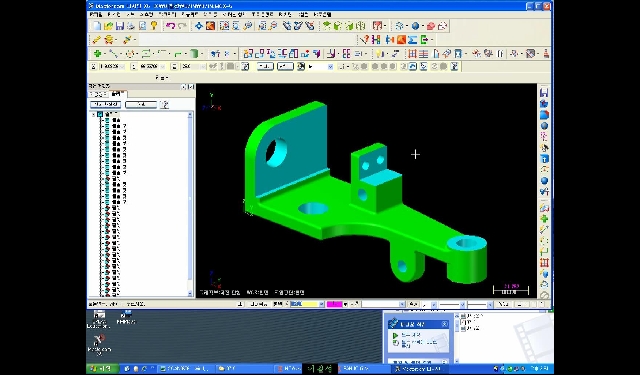The height and width of the screenshot is (375, 640).
Task: Click the orange square icon in top toolbar
Action: pyautogui.click(x=210, y=26)
